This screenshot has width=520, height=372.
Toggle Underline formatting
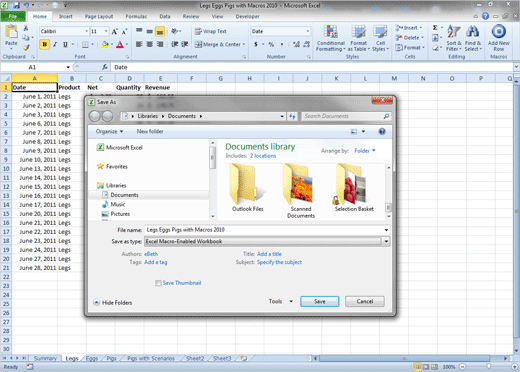[x=65, y=44]
